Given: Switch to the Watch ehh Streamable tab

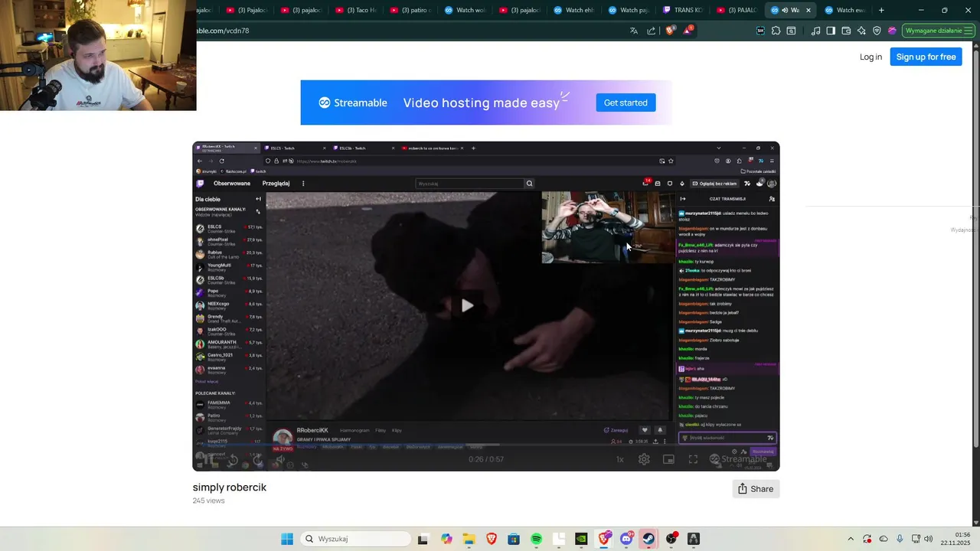Looking at the screenshot, I should coord(574,10).
